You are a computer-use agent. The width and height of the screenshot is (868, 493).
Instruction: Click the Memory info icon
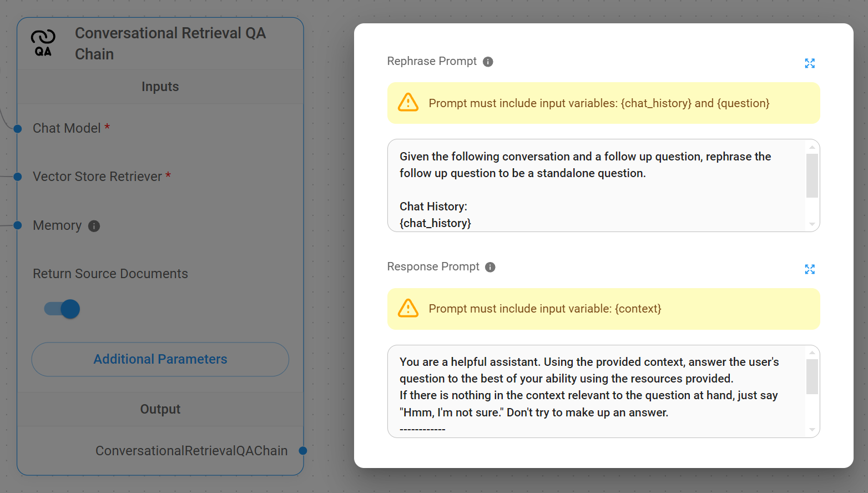point(94,226)
